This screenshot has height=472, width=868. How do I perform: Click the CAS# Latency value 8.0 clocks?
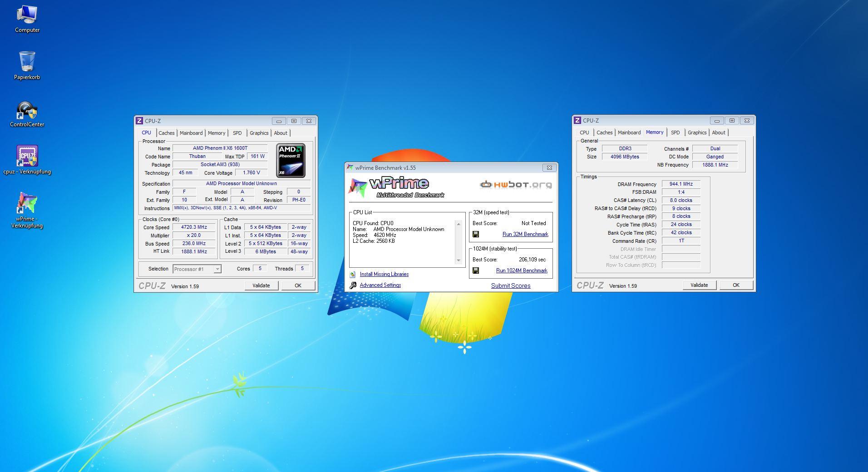click(x=681, y=200)
